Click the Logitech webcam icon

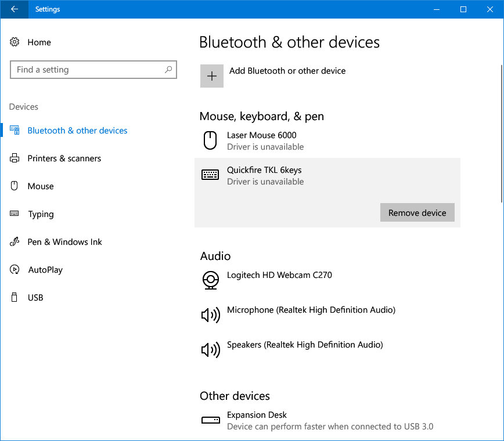click(x=211, y=280)
